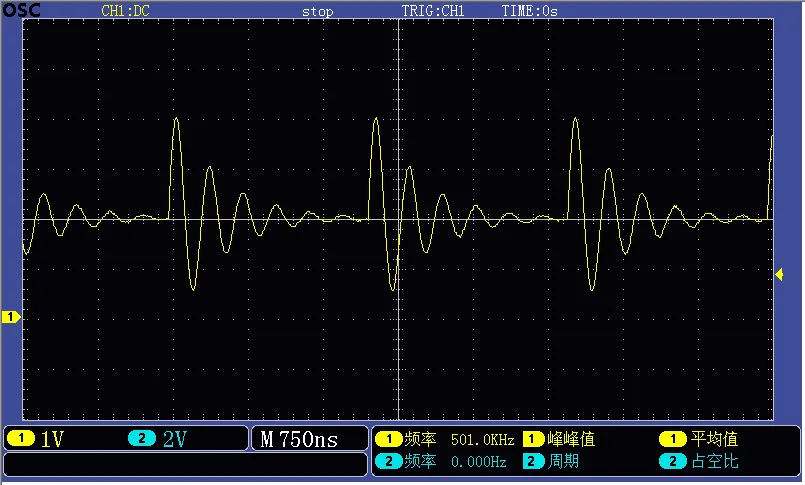Viewport: 805px width, 485px height.
Task: Click the TIME:0s offset label
Action: click(x=529, y=11)
